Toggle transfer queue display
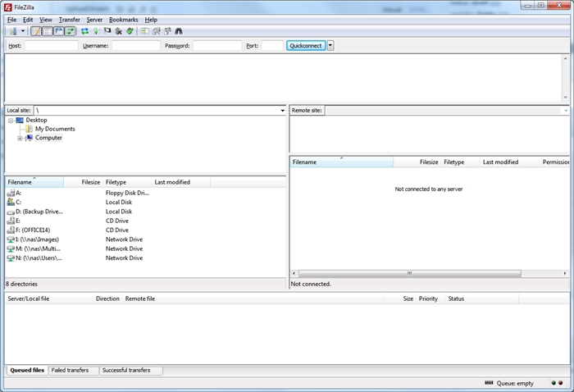 click(70, 31)
